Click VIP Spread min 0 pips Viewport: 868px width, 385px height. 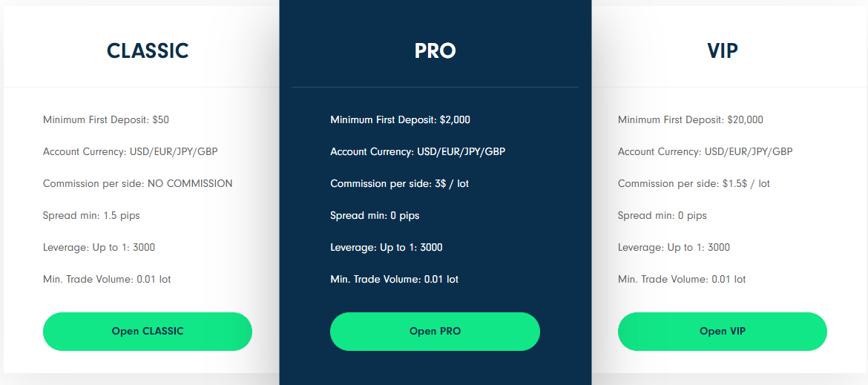[x=662, y=216]
